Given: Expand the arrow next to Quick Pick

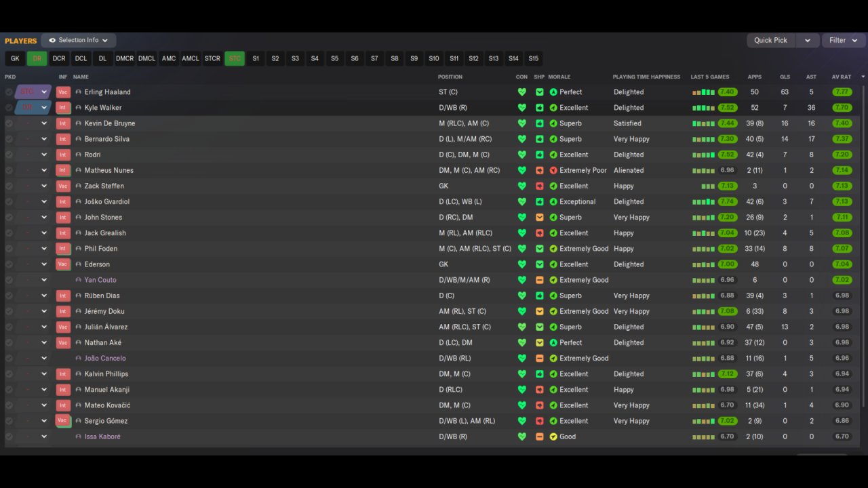Looking at the screenshot, I should tap(807, 41).
